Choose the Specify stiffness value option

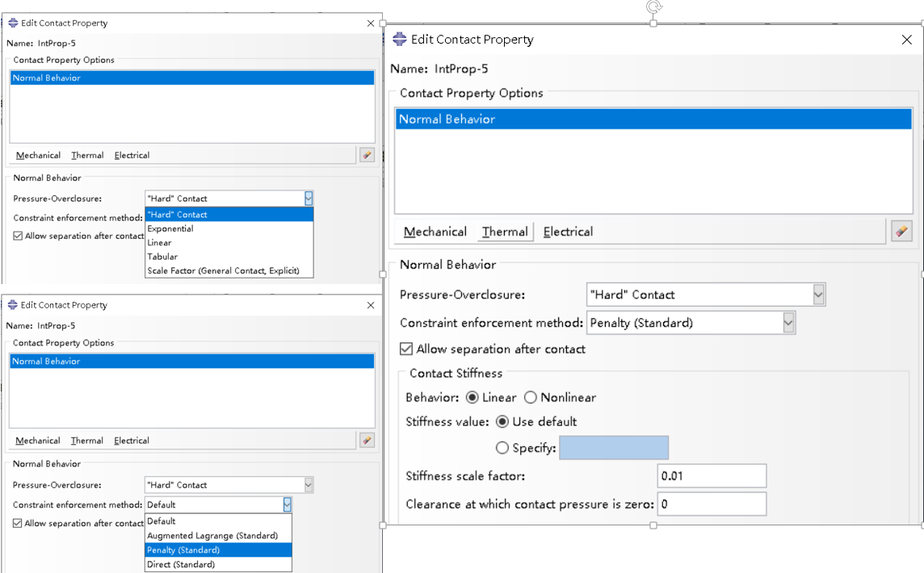[x=502, y=448]
